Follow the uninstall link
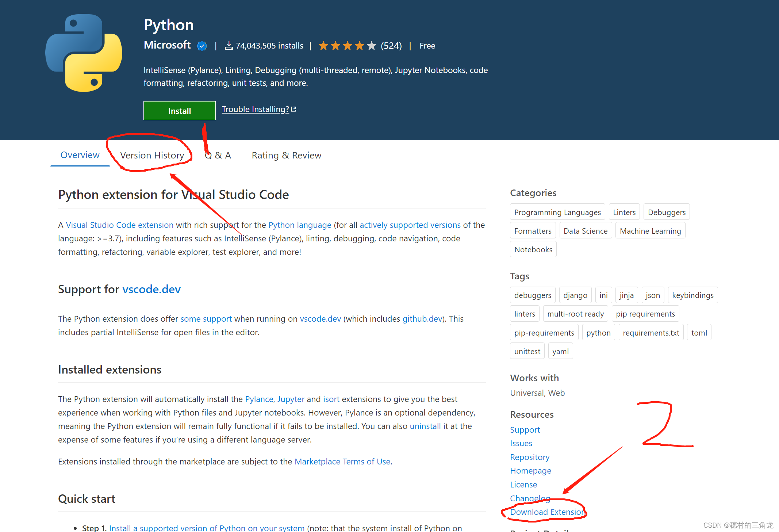Viewport: 779px width, 532px height. pos(425,426)
